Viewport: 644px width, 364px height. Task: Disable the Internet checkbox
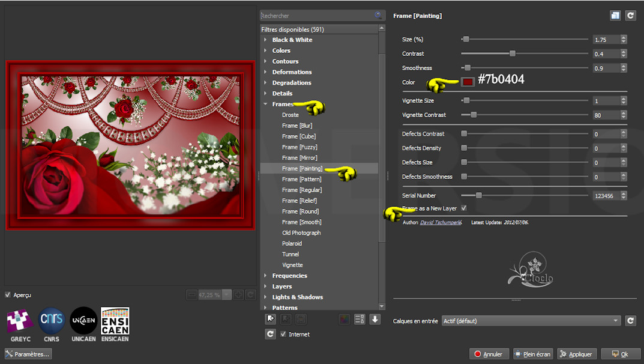click(284, 334)
